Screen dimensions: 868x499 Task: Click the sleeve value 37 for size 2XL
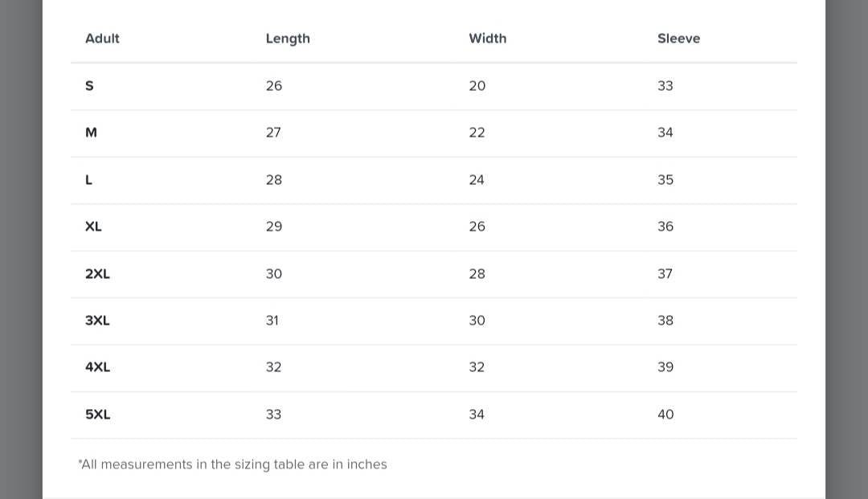point(665,274)
